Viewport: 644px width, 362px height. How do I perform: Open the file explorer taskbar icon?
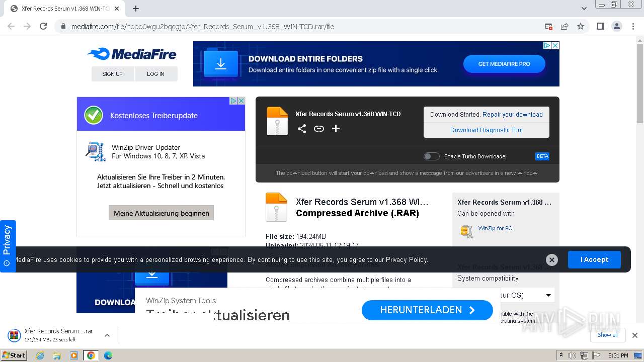[57, 355]
